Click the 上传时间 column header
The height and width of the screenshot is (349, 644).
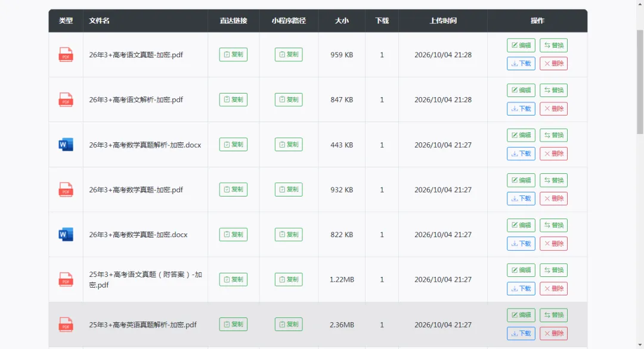pos(442,20)
